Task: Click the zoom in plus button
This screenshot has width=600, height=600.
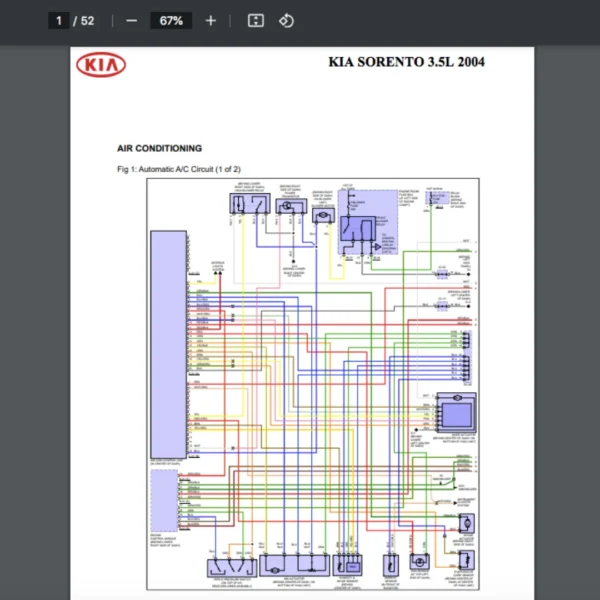Action: coord(210,21)
